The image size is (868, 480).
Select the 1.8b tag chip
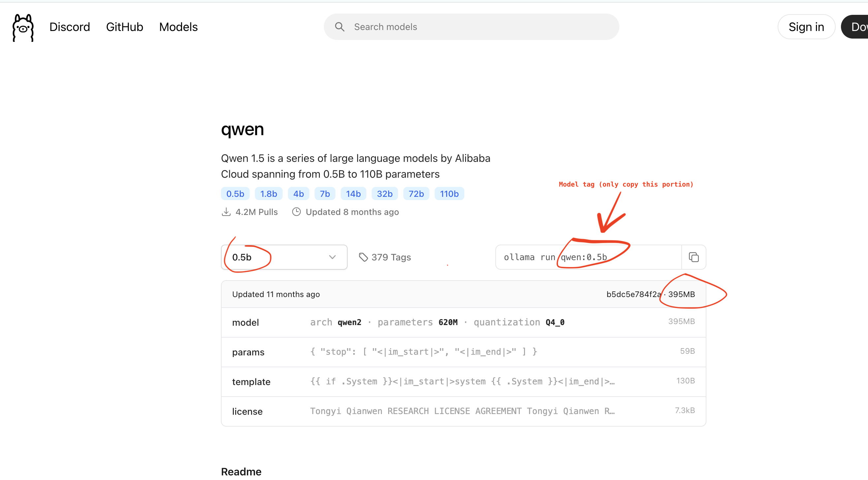click(268, 194)
